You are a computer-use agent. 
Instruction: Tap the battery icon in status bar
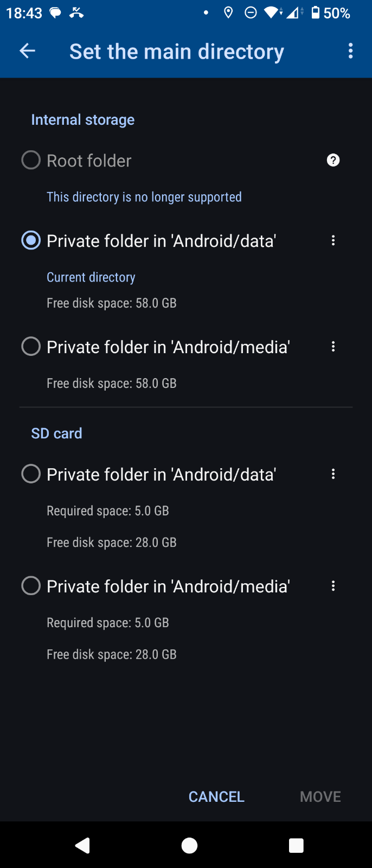point(316,12)
